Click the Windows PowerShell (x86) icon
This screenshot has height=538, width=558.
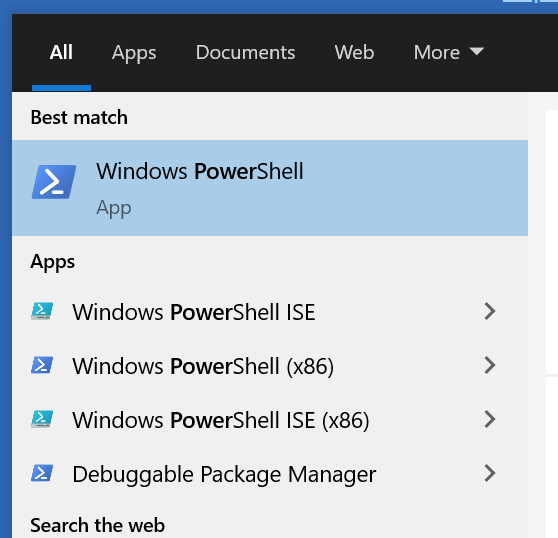(42, 365)
